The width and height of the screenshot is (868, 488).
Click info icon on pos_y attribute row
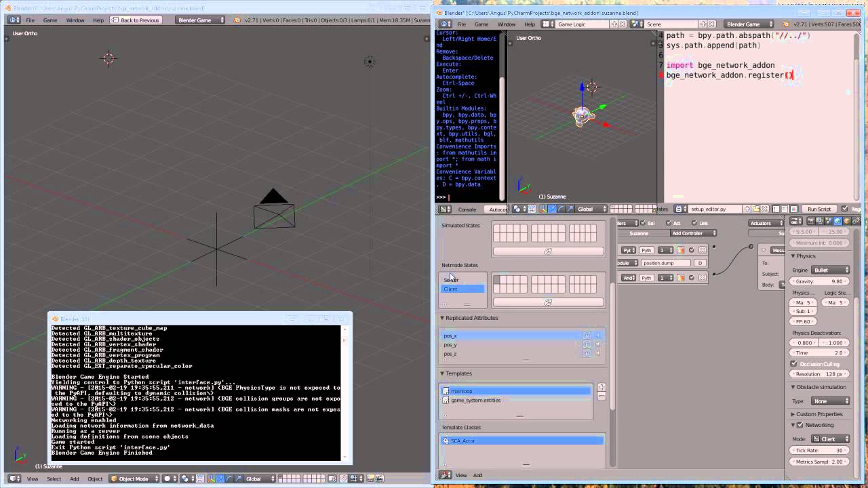(587, 344)
